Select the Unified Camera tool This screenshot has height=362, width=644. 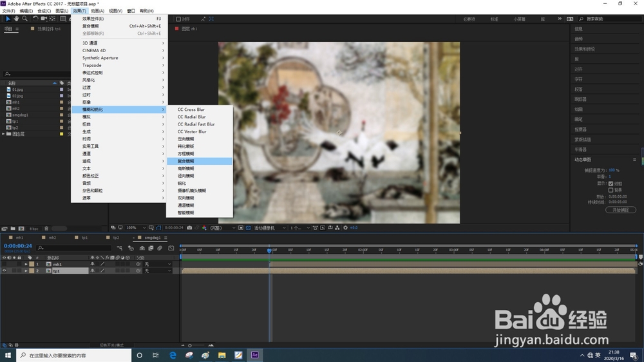(x=44, y=19)
